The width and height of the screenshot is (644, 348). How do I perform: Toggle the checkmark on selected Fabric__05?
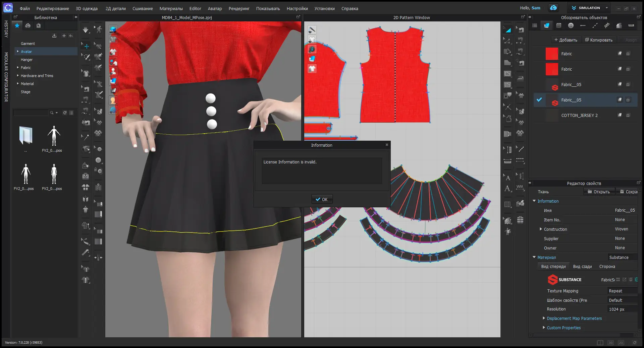(539, 100)
